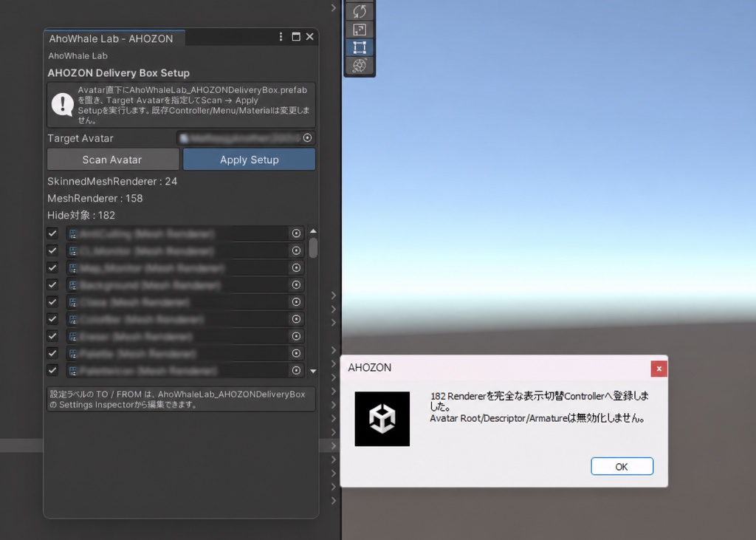The height and width of the screenshot is (540, 756).
Task: Click the 'AHOZON' dialog title text
Action: 370,368
